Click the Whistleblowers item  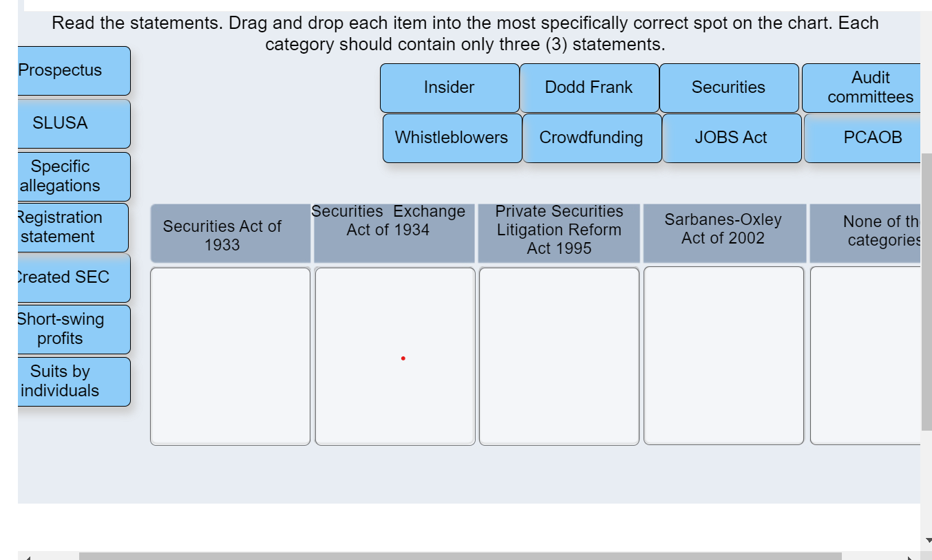pyautogui.click(x=452, y=138)
